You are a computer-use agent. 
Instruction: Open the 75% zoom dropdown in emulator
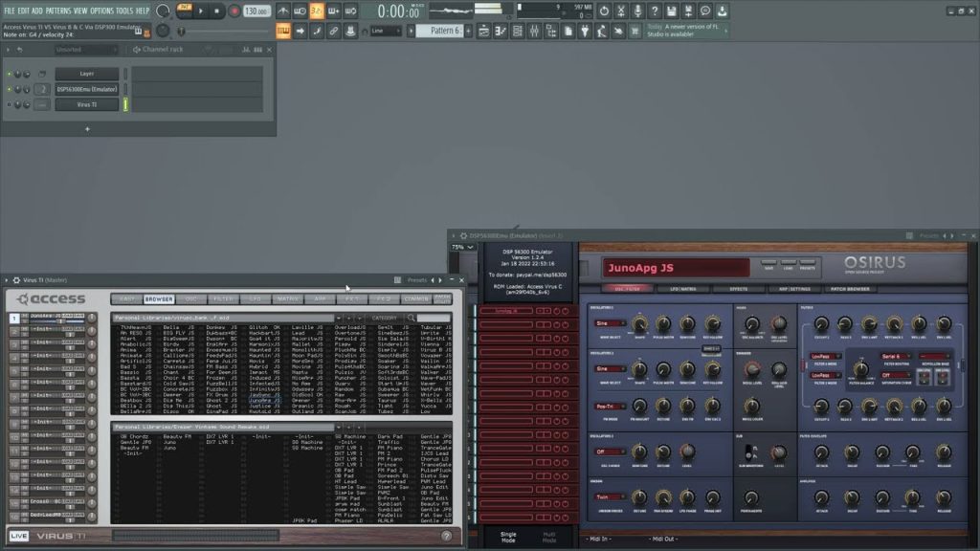click(462, 248)
